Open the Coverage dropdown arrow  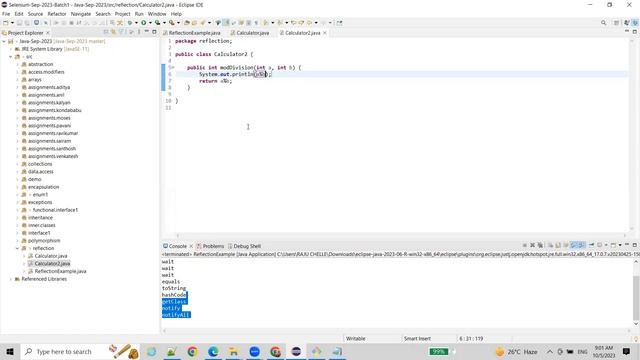(164, 23)
